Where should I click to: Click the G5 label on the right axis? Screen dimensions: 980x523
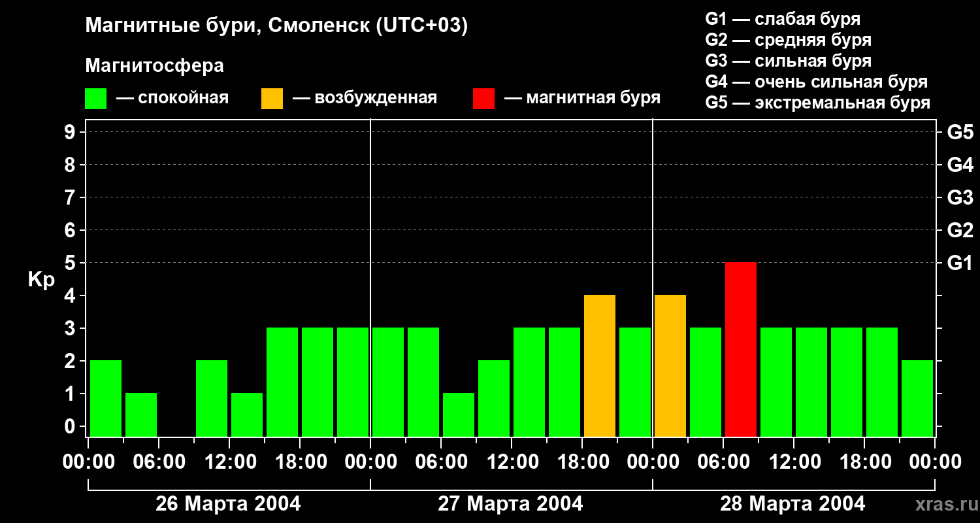click(960, 132)
